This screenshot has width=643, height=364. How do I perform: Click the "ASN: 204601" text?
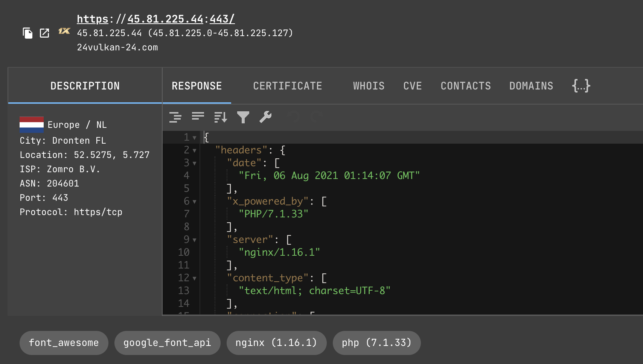(49, 184)
